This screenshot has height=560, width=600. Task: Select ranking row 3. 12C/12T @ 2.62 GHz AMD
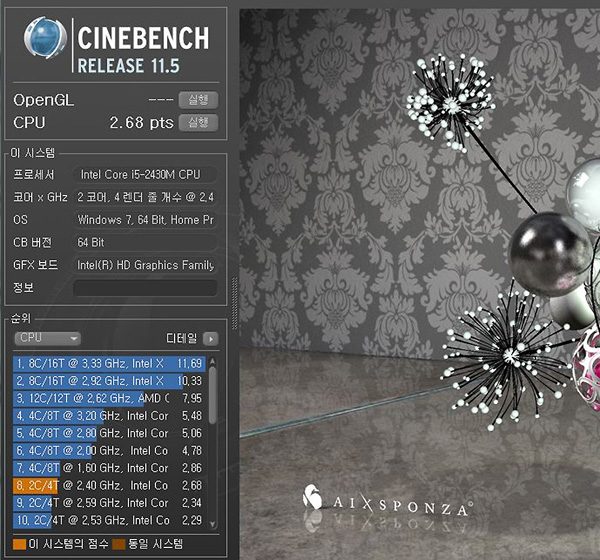click(x=109, y=398)
